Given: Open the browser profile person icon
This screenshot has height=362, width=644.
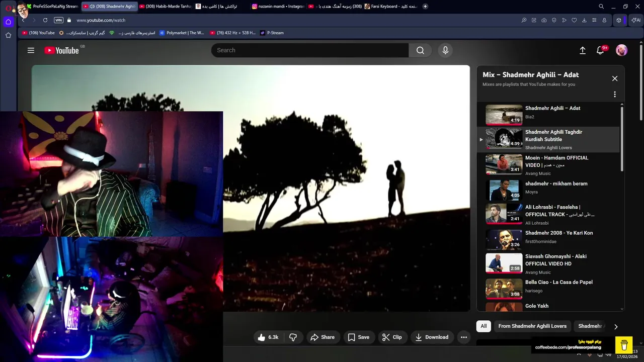Looking at the screenshot, I should (604, 20).
